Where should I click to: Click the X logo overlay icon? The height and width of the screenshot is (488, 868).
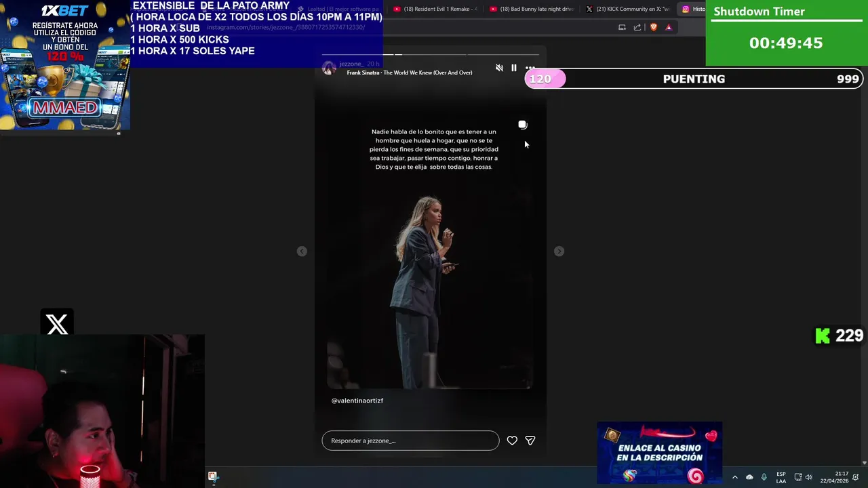57,324
